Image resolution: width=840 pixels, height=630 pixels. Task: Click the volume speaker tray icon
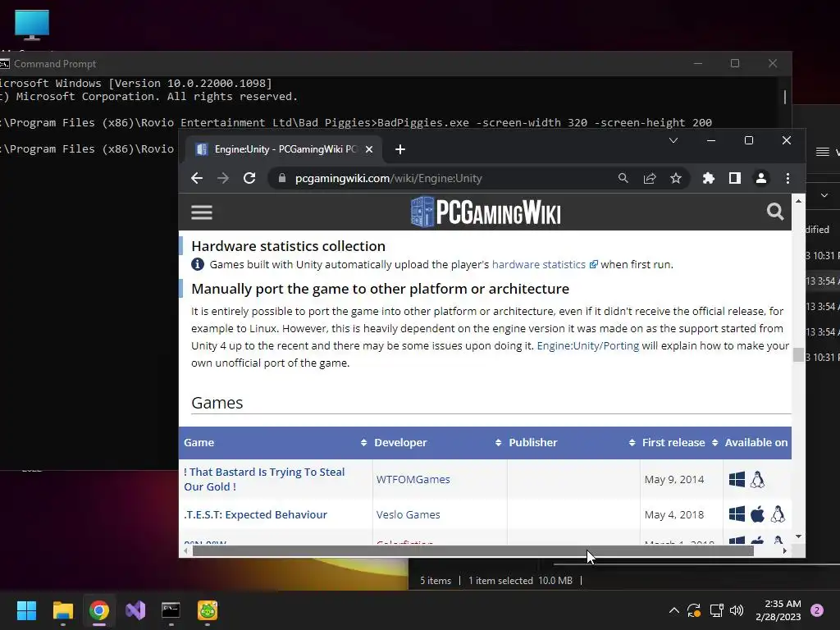point(737,610)
